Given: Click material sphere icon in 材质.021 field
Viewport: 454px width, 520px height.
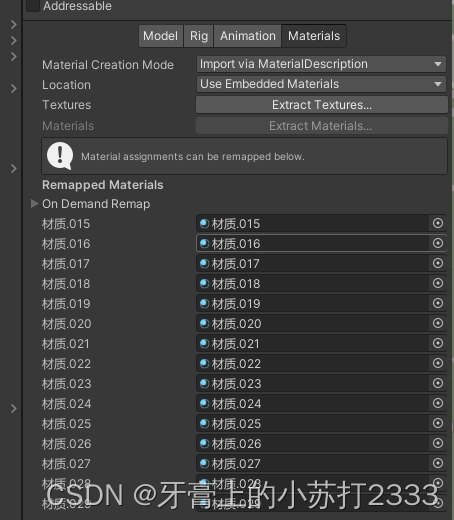Looking at the screenshot, I should [x=204, y=343].
